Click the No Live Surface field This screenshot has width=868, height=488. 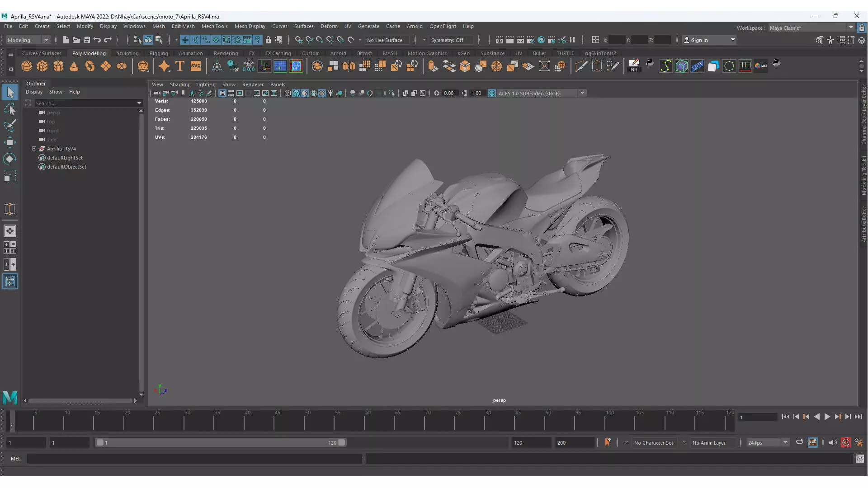387,40
